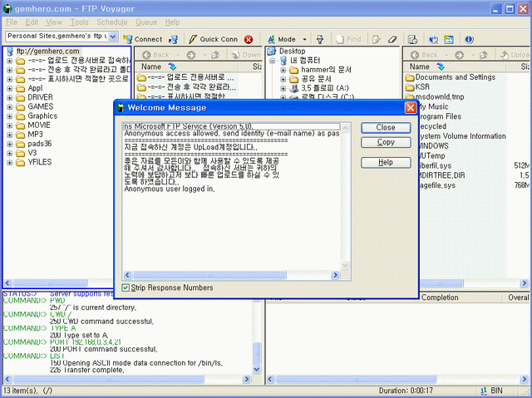This screenshot has width=532, height=398.
Task: Click the eraser icon in toolbar
Action: pos(392,39)
